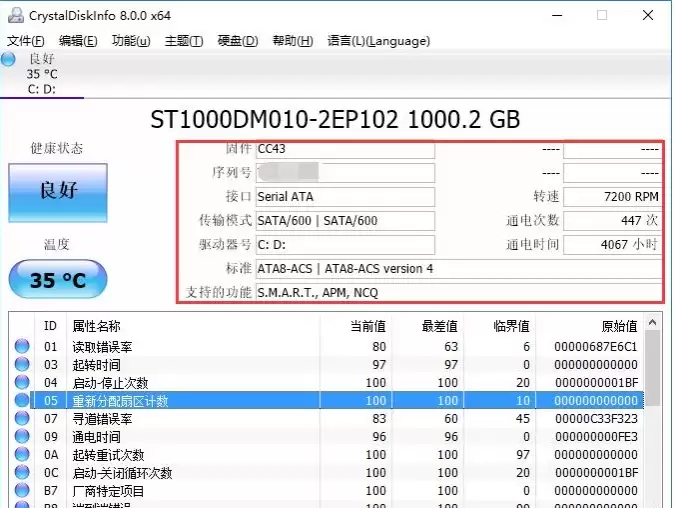Click the standard field ATA8-ACS version 4
Viewport: 675px width, 508px height.
459,269
